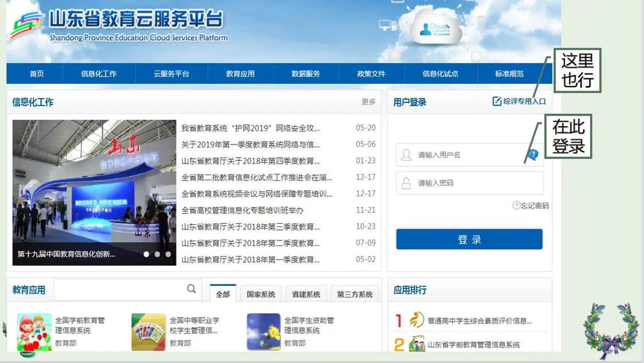
Task: Click the 信息化工作 section heading
Action: (x=33, y=102)
